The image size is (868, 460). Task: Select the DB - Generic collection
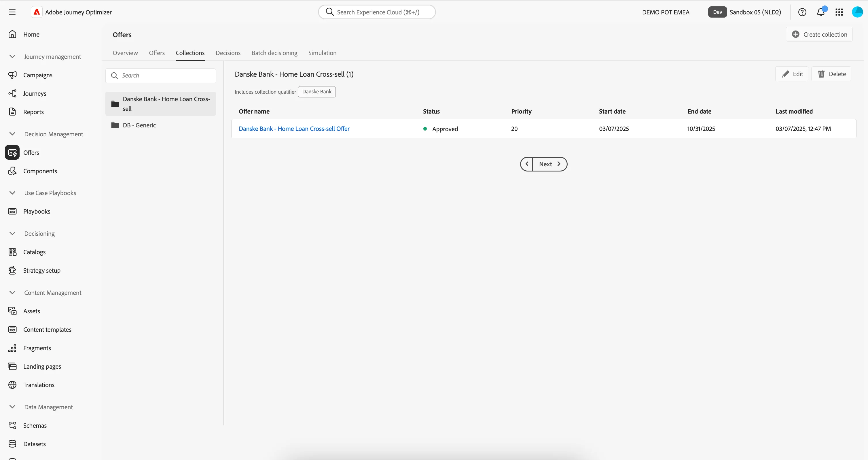point(161,125)
